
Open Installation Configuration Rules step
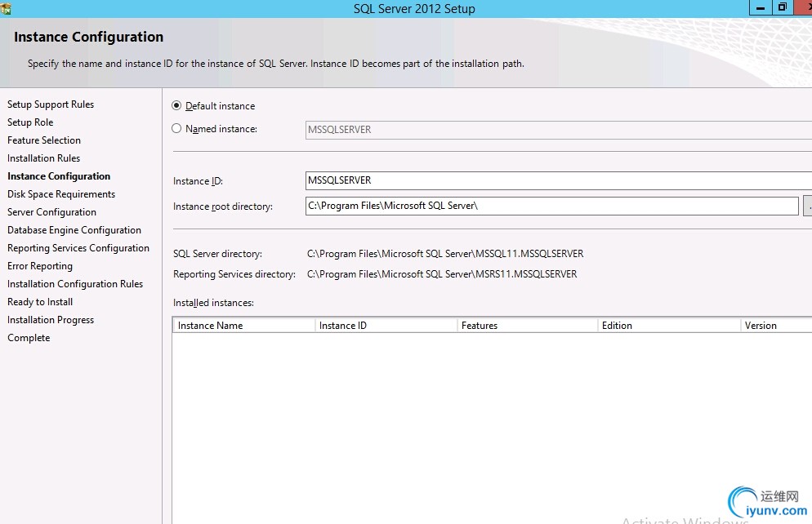tap(75, 284)
